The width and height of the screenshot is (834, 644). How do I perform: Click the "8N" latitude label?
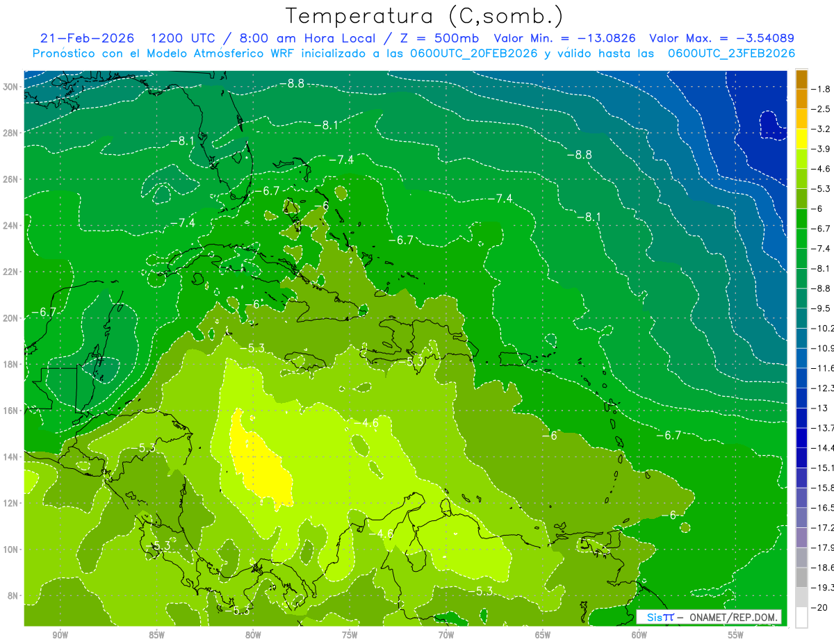point(14,595)
